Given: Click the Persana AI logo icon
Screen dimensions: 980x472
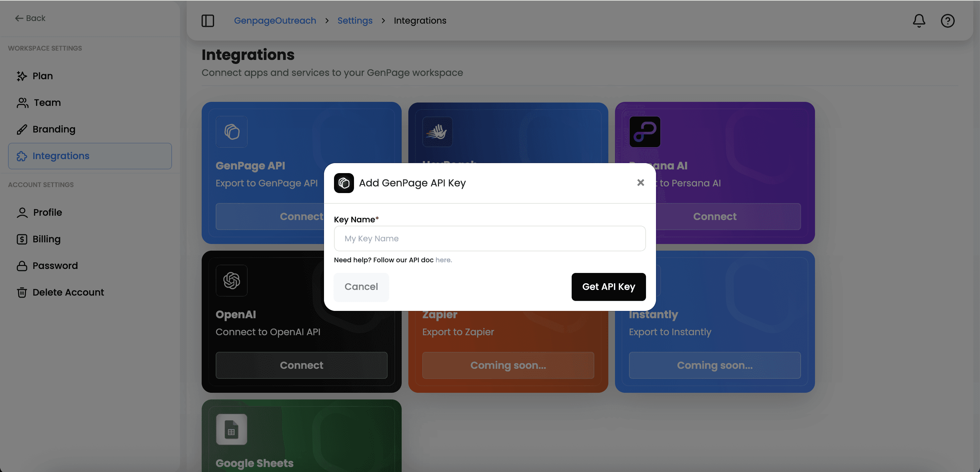Looking at the screenshot, I should (645, 132).
